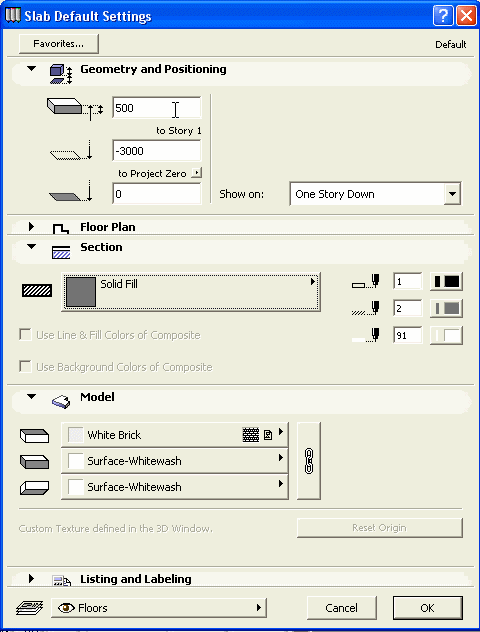Click the bottom surface material slab icon
480x632 pixels.
(34, 487)
